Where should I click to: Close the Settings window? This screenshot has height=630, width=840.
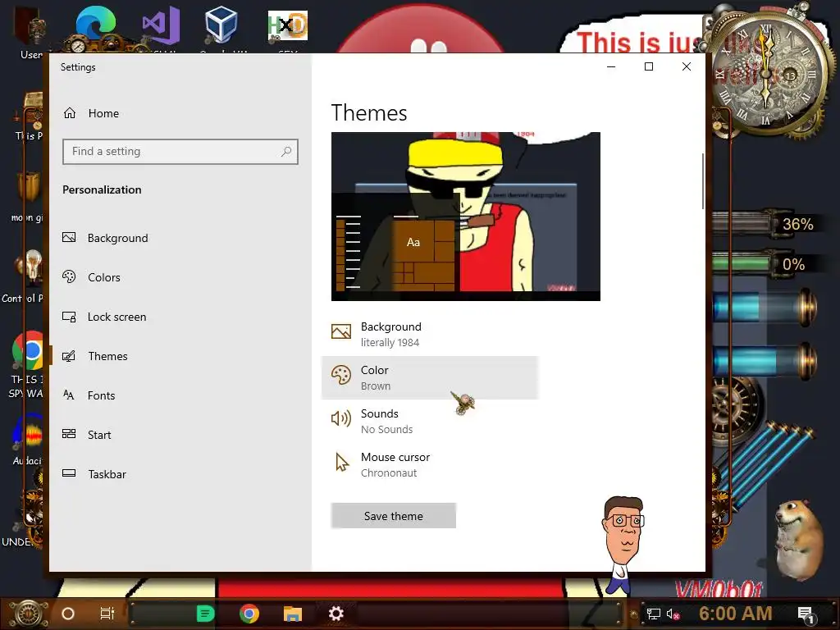687,66
